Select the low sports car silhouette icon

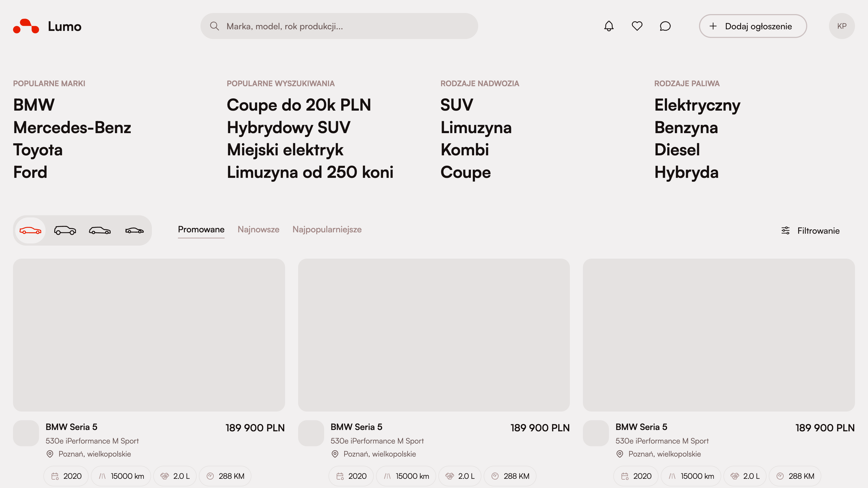point(135,230)
